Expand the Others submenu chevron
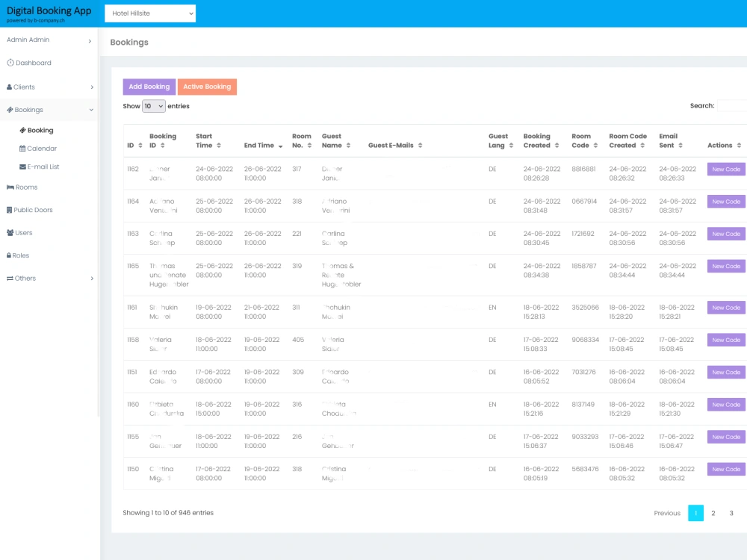 pyautogui.click(x=92, y=279)
